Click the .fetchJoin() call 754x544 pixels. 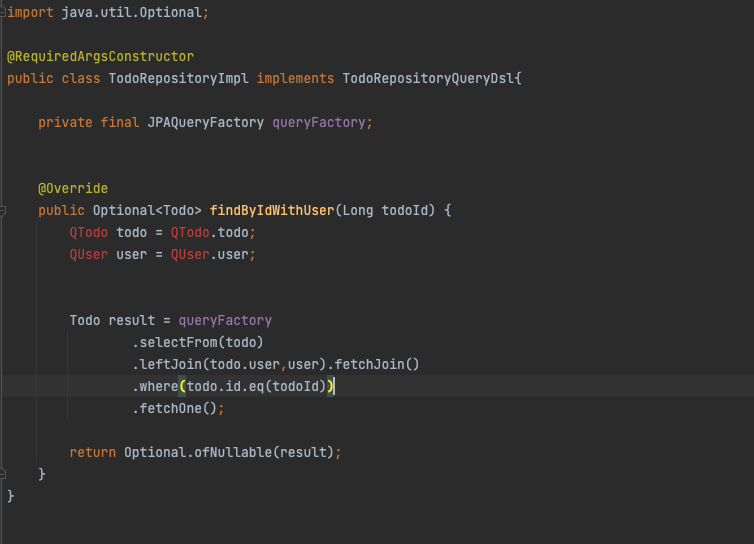point(373,365)
